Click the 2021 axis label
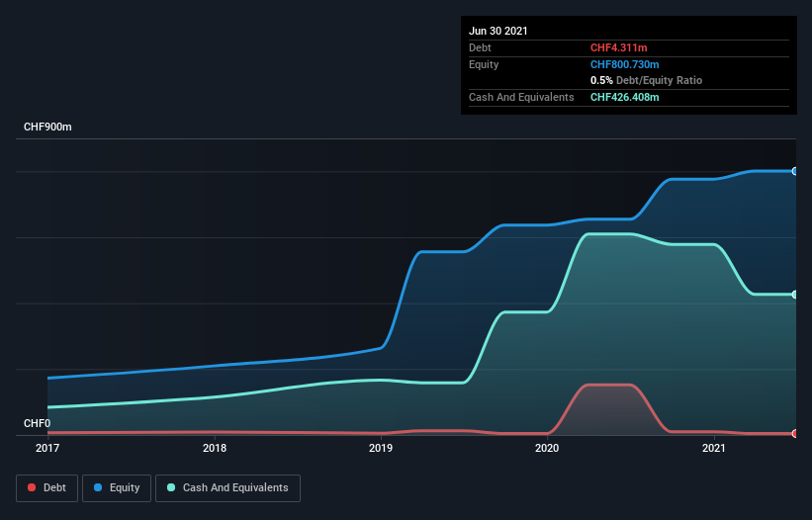 714,448
